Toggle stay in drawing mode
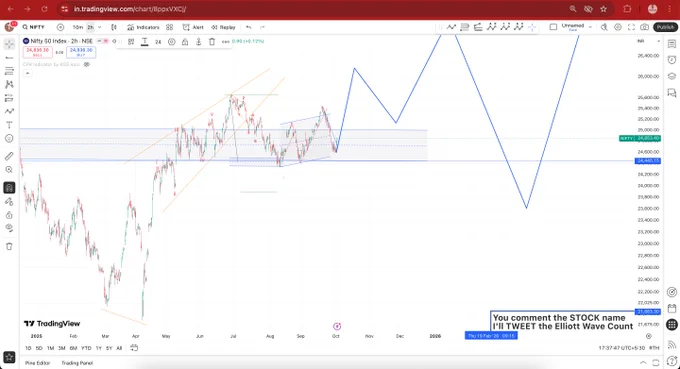 9,201
